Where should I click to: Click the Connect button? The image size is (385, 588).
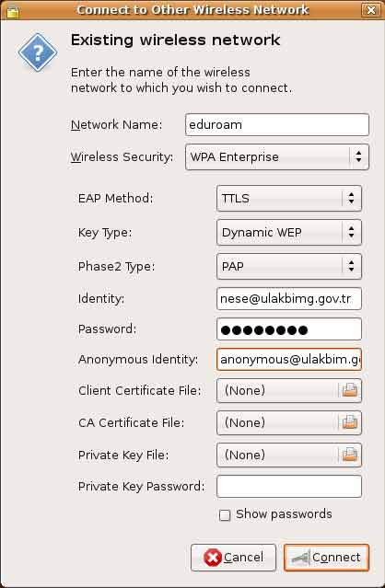tap(326, 558)
